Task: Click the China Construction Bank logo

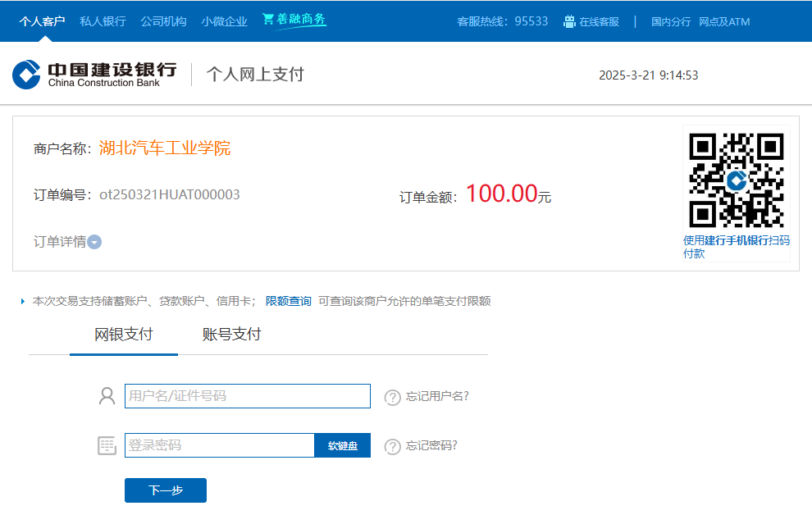Action: tap(95, 75)
